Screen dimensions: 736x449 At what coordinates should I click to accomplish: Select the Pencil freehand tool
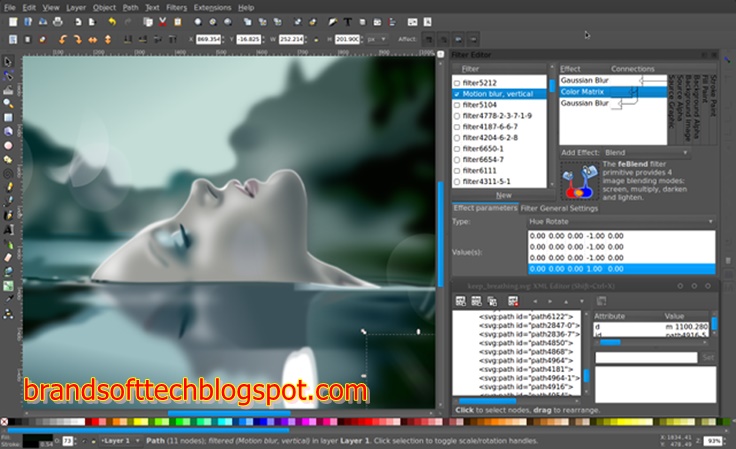pyautogui.click(x=8, y=188)
